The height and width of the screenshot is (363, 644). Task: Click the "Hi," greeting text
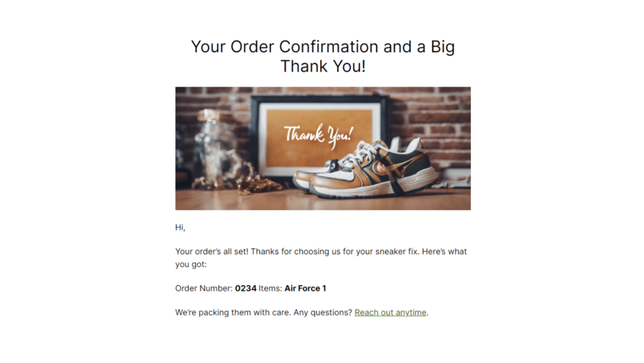180,228
